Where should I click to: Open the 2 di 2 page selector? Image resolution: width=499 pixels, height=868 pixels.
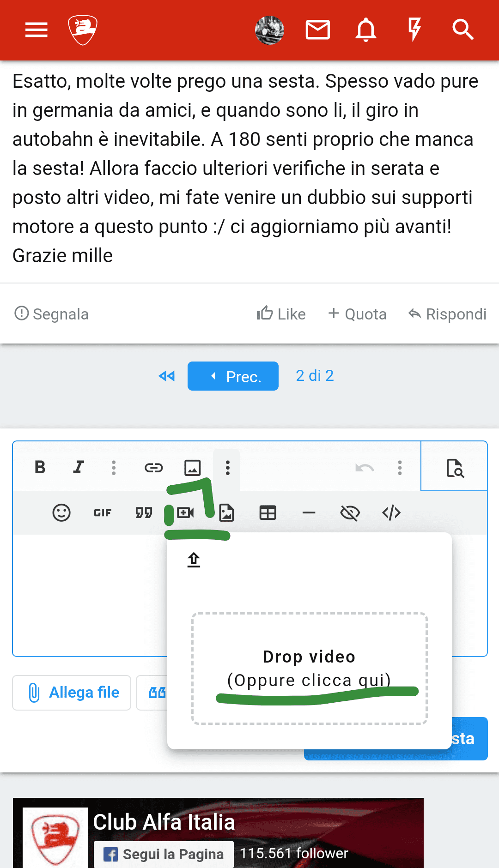[x=315, y=376]
